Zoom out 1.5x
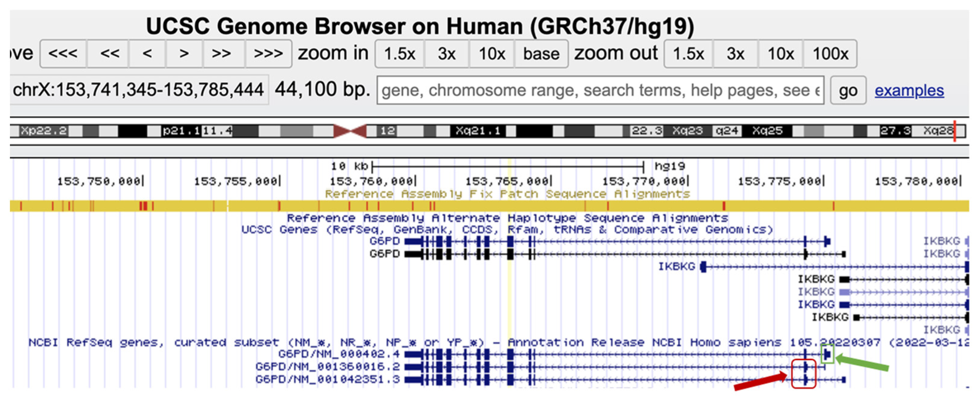 (688, 54)
